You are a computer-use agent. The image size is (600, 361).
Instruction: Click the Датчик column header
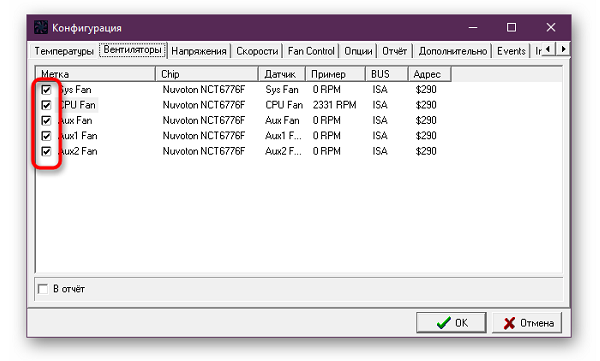click(282, 74)
